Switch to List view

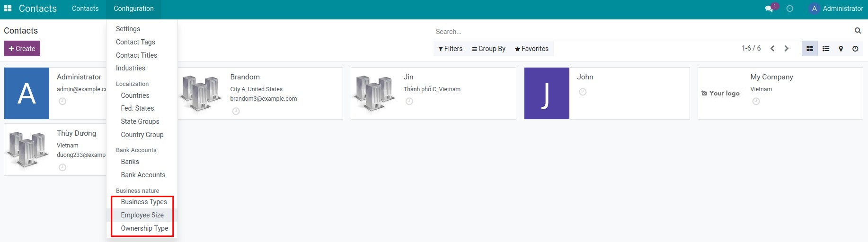pos(826,49)
